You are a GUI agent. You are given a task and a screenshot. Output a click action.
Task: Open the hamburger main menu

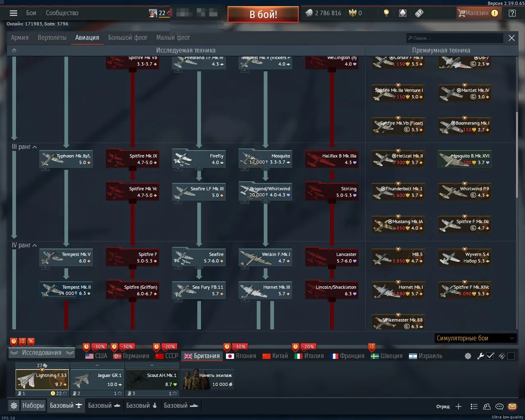pos(14,13)
